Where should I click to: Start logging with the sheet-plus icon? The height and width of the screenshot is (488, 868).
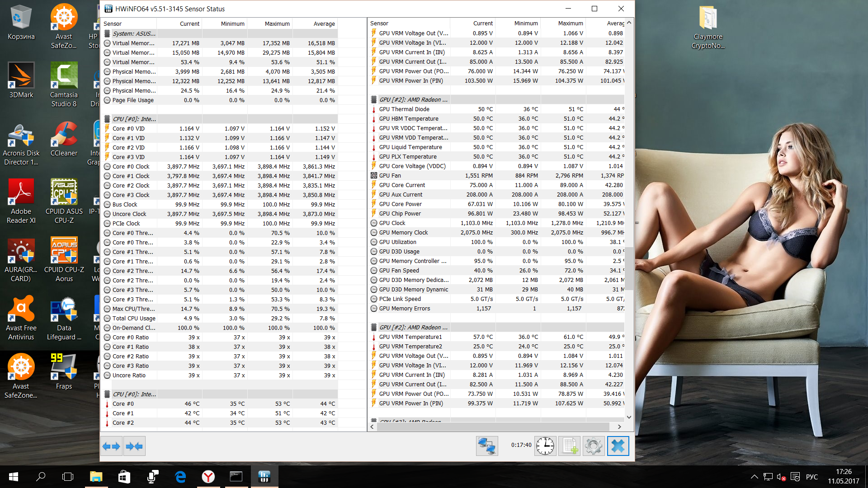(x=570, y=446)
